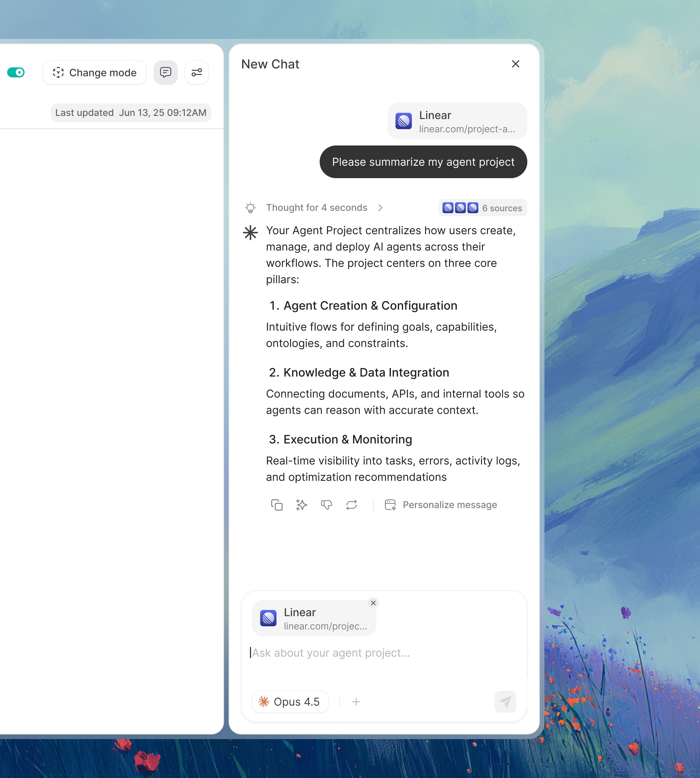The width and height of the screenshot is (700, 778).
Task: Open the Opus 4.5 model selector
Action: (290, 701)
